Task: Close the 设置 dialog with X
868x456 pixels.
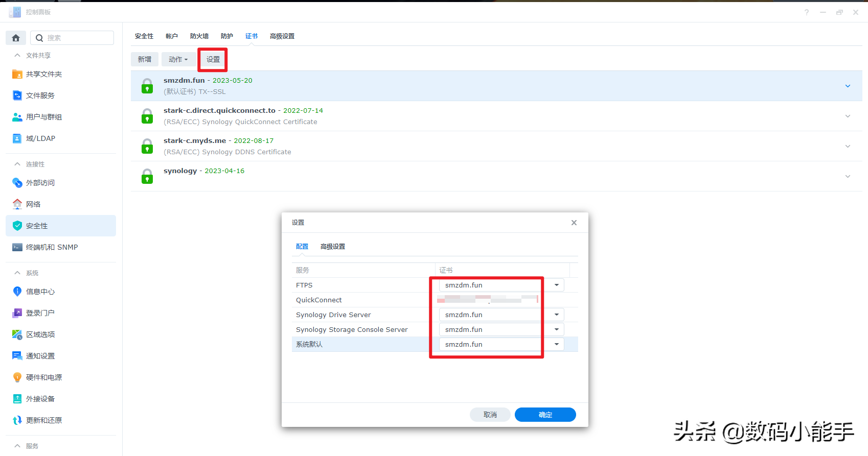Action: coord(574,223)
